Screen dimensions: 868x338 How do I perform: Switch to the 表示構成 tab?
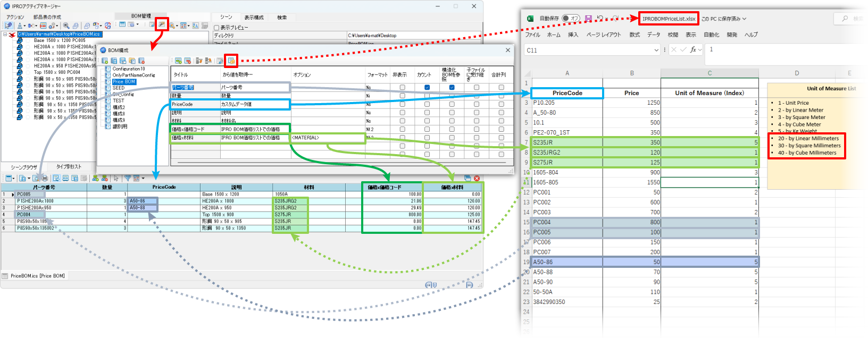pyautogui.click(x=254, y=18)
